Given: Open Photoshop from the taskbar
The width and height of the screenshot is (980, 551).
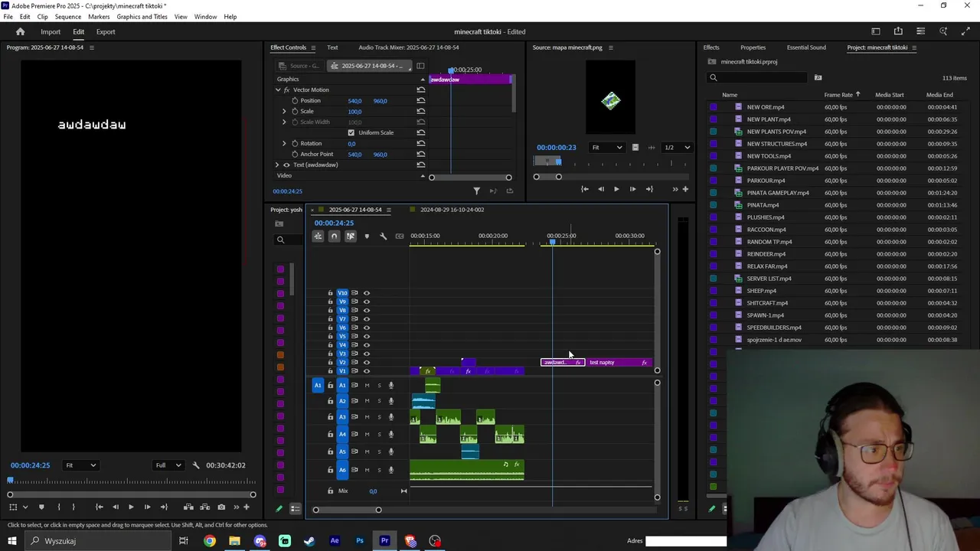Looking at the screenshot, I should pyautogui.click(x=360, y=541).
